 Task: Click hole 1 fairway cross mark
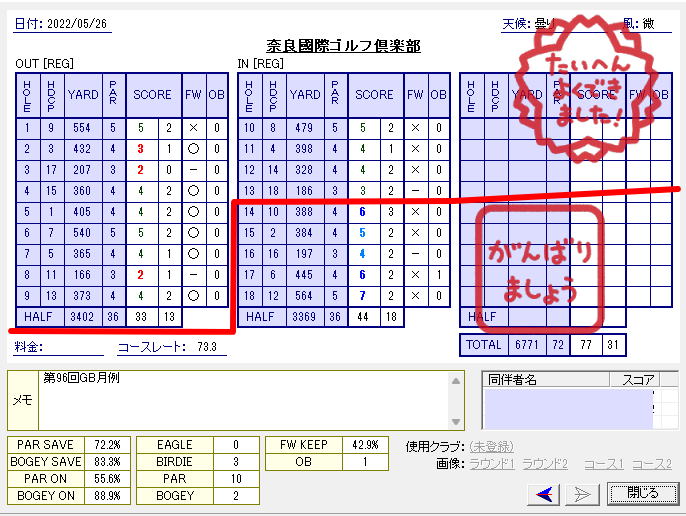point(193,128)
